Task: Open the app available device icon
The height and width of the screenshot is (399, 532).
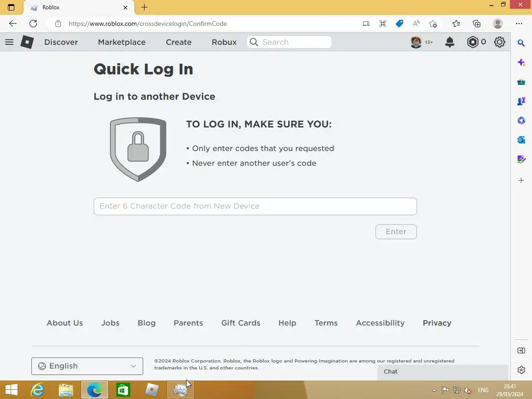Action: click(x=366, y=24)
